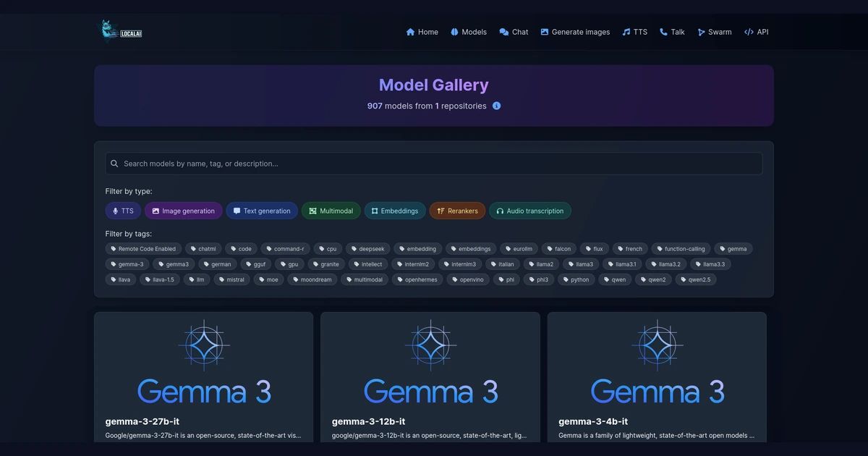The image size is (868, 456).
Task: Select the 'eurollm' tag
Action: (519, 248)
